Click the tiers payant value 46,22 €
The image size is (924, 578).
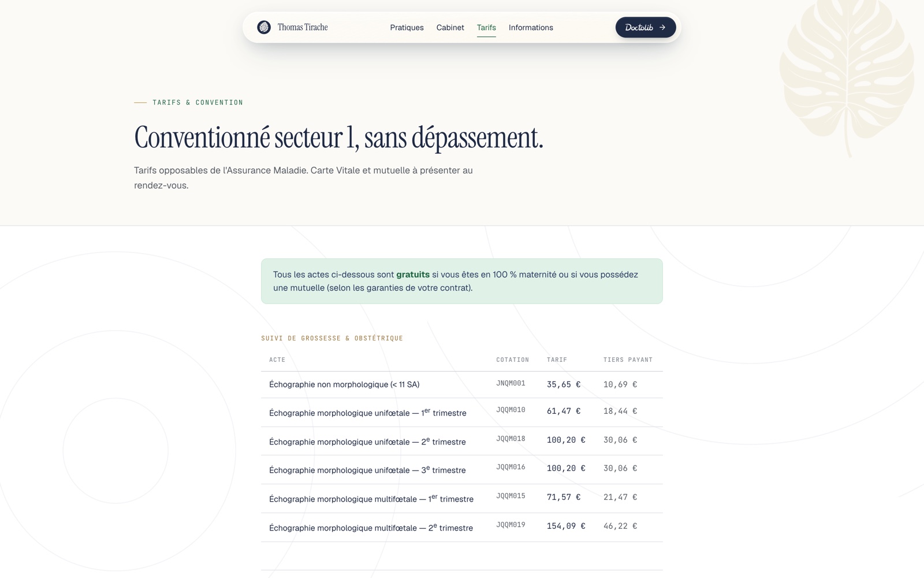click(620, 526)
